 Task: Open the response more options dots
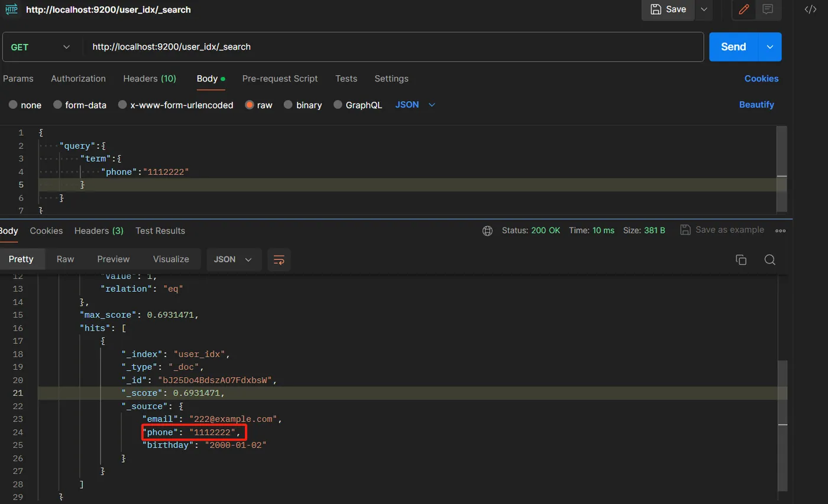[x=780, y=230]
